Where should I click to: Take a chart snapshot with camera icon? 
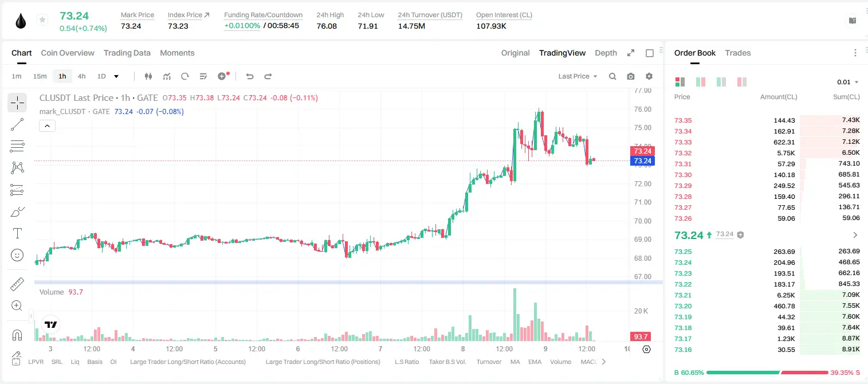click(x=631, y=76)
